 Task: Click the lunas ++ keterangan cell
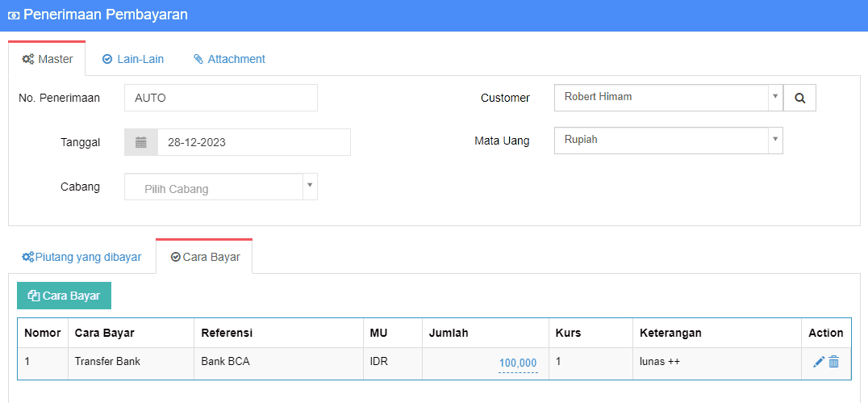[660, 362]
